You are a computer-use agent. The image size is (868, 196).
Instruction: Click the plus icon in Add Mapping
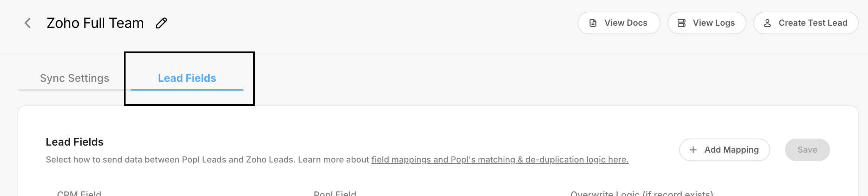pos(693,150)
